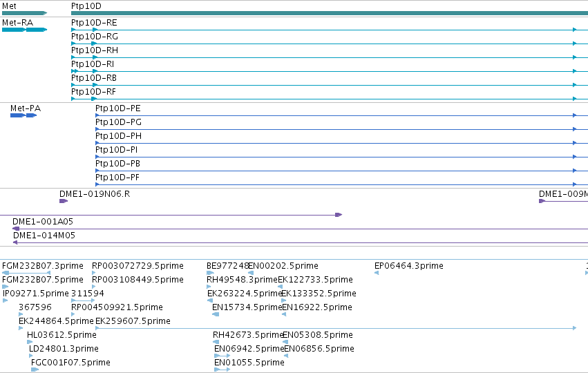588x373 pixels.
Task: Click the 367596 EST label
Action: point(35,307)
